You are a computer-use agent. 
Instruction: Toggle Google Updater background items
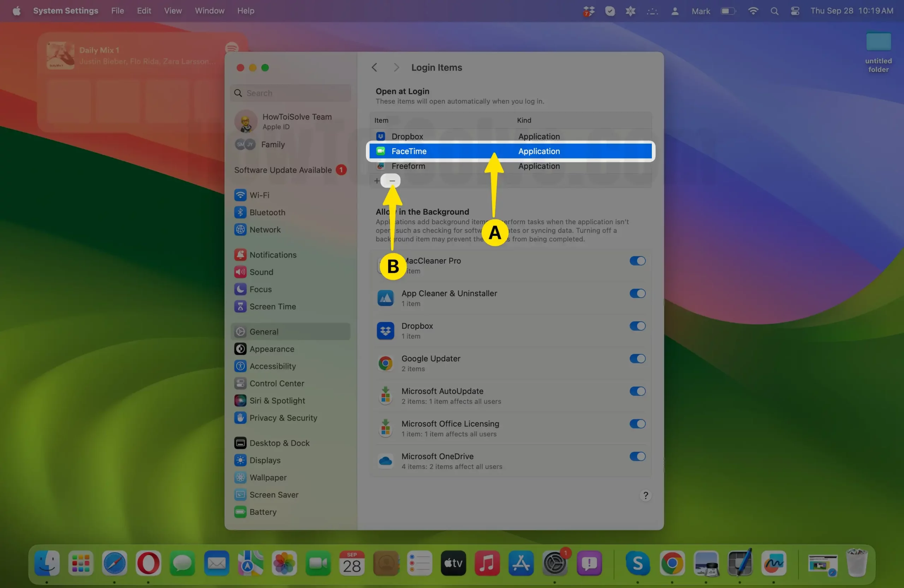click(637, 358)
